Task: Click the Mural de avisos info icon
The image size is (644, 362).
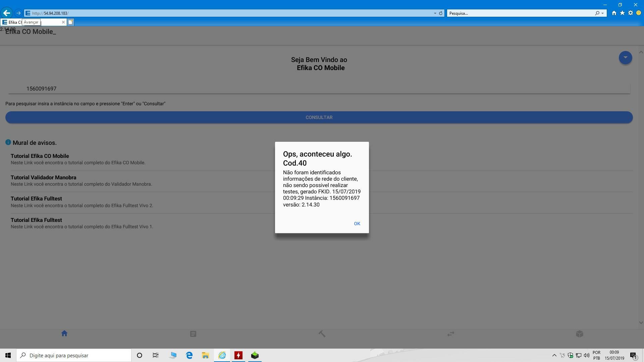Action: click(8, 142)
